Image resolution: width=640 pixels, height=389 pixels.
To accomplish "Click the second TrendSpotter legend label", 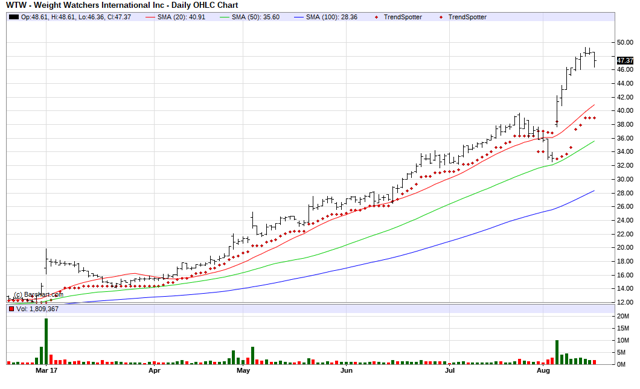I will (467, 17).
